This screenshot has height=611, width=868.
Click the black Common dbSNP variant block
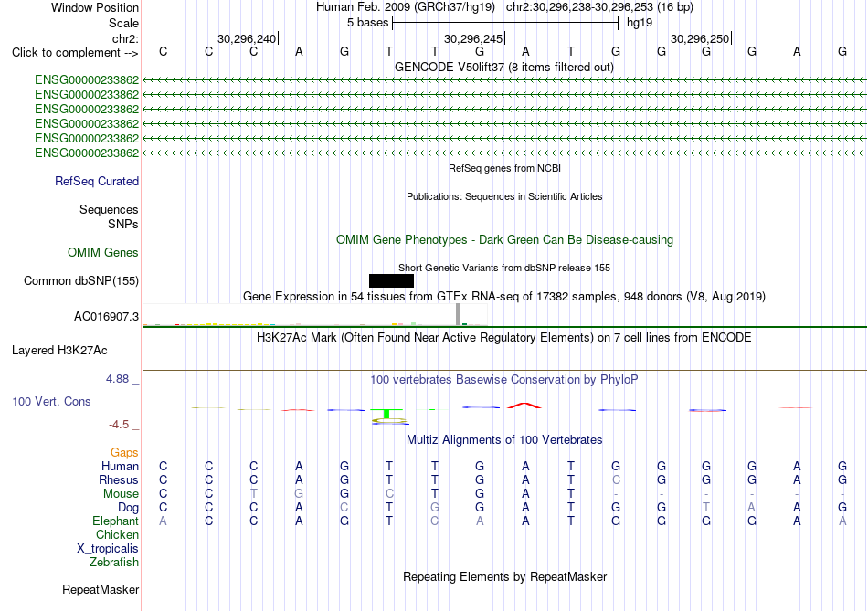391,280
